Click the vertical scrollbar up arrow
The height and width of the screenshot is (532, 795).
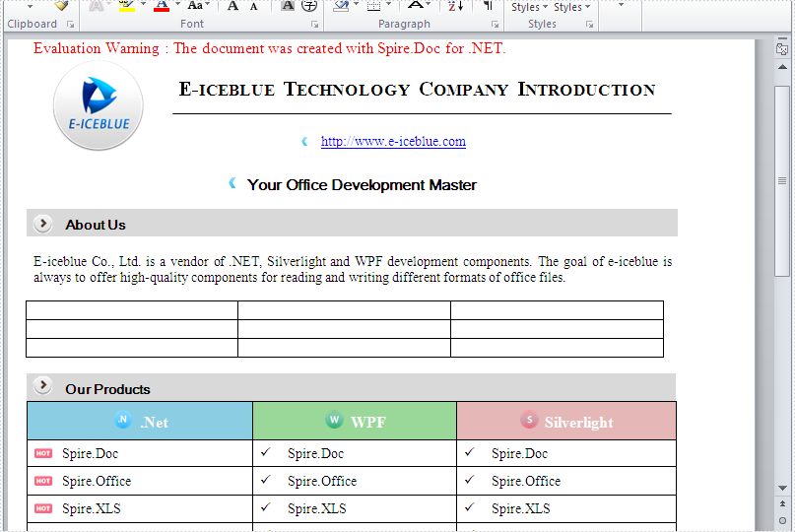point(782,67)
